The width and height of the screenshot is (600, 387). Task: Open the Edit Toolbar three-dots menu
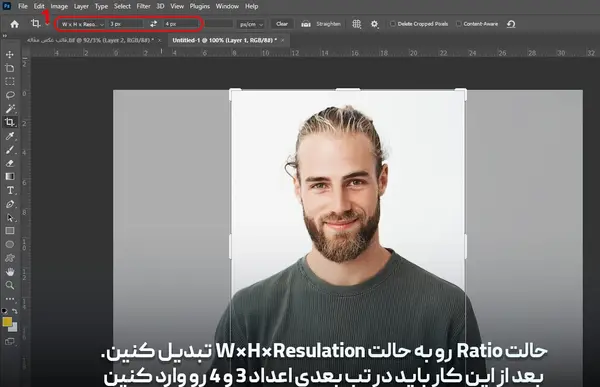pos(10,299)
